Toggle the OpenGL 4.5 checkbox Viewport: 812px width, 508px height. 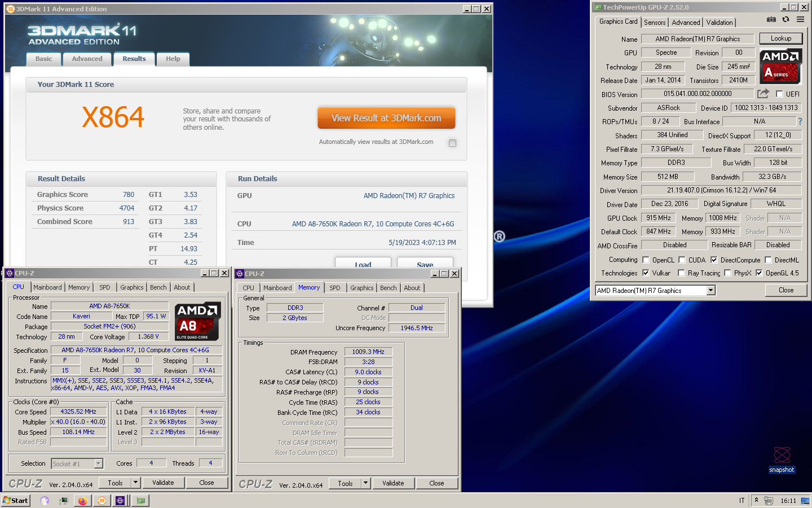759,273
